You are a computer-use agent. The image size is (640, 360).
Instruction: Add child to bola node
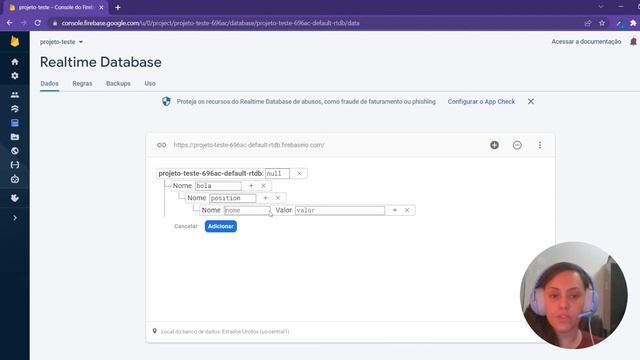click(251, 186)
